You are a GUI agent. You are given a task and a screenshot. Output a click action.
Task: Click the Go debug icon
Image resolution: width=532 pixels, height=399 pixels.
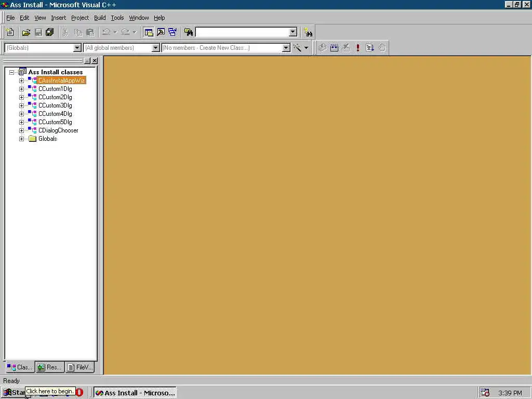pyautogui.click(x=370, y=48)
